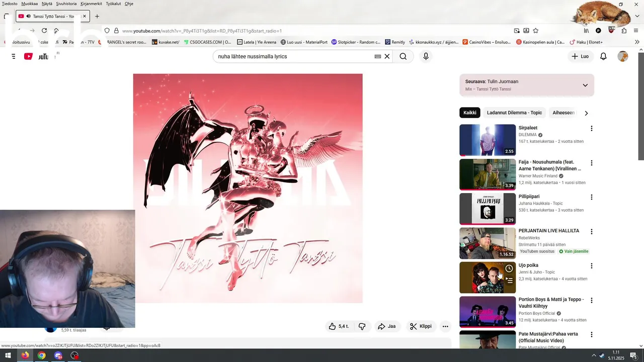Open Pillipiipari video thumbnail
Image resolution: width=644 pixels, height=362 pixels.
pos(488,209)
